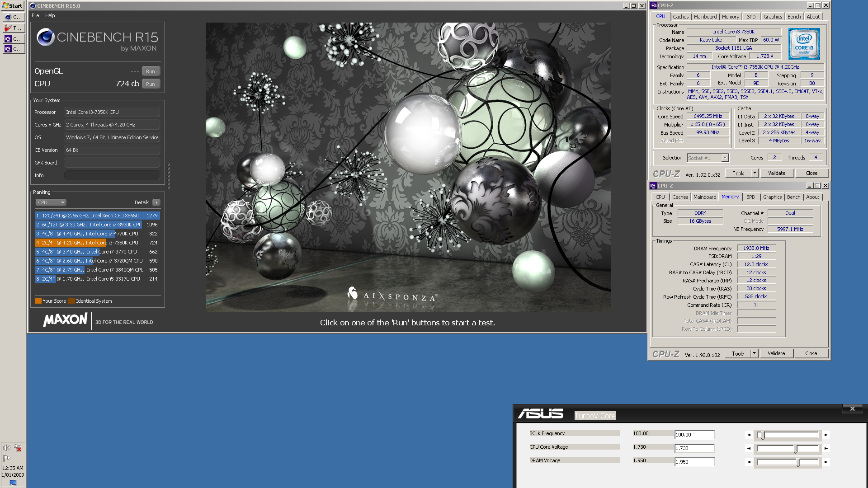The height and width of the screenshot is (488, 868).
Task: Select ranking row Intel Core i5-3317U
Action: pyautogui.click(x=97, y=279)
